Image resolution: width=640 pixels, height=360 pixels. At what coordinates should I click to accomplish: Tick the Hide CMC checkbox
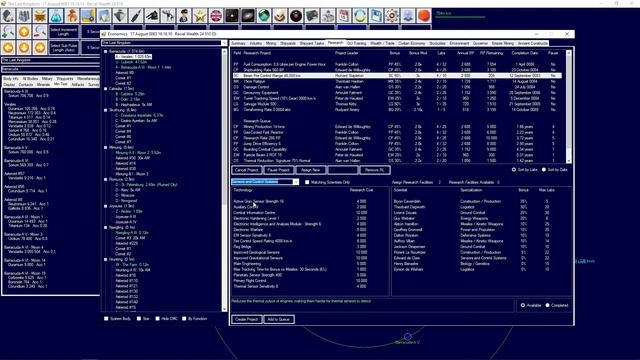tap(158, 318)
